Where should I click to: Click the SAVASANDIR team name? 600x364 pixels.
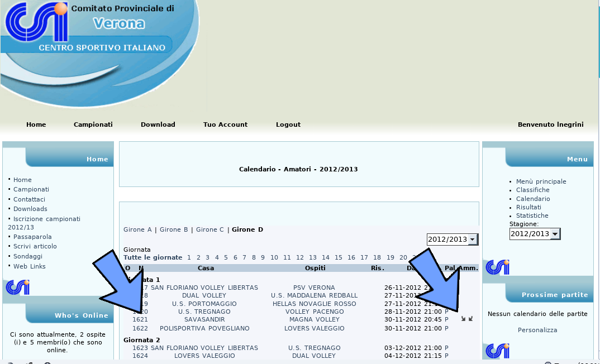tap(204, 319)
